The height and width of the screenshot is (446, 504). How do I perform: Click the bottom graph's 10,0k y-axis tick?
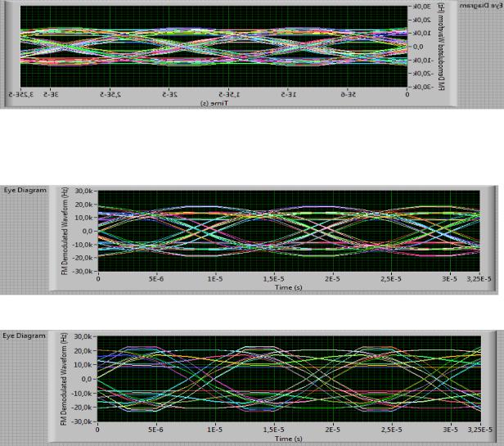pos(83,365)
